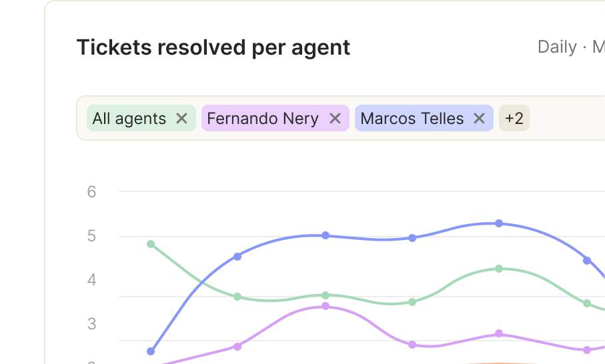Click the y-axis label 6
Screen dimensions: 605x364
pyautogui.click(x=91, y=191)
